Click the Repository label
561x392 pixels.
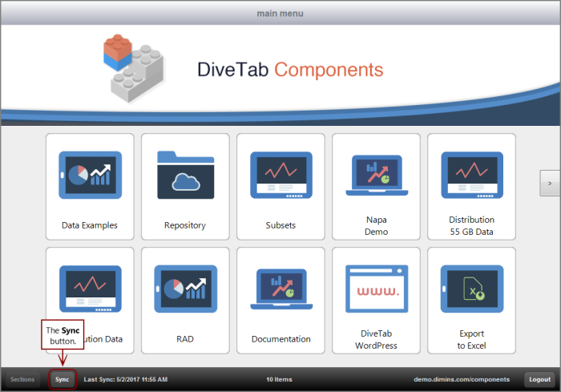click(x=185, y=225)
